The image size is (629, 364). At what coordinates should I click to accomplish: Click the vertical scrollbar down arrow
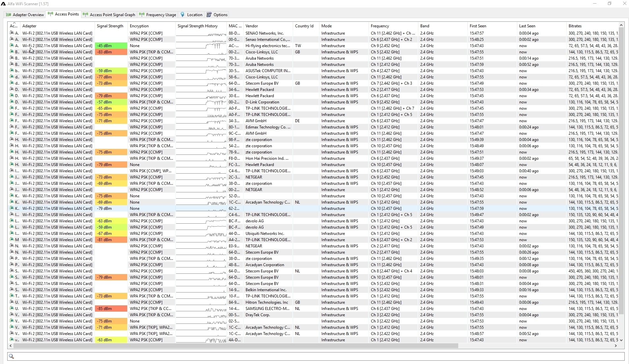click(x=621, y=340)
